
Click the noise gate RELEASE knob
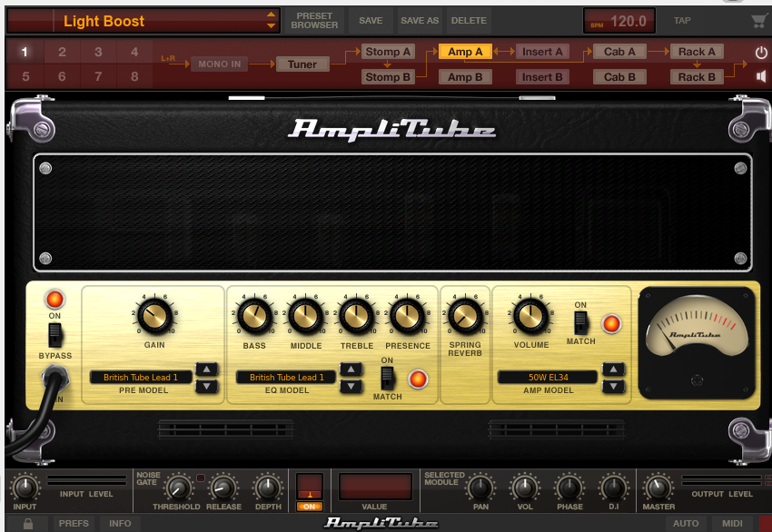tap(223, 488)
